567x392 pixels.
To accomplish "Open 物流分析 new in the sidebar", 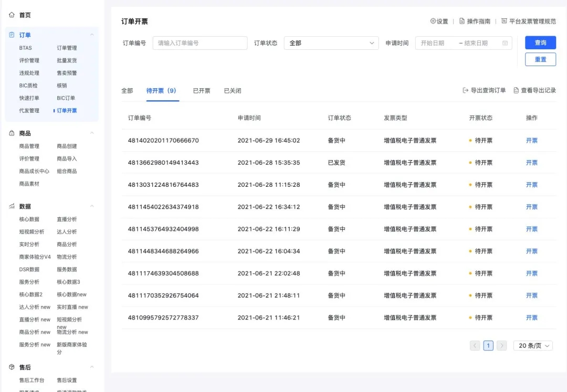I will 72,332.
